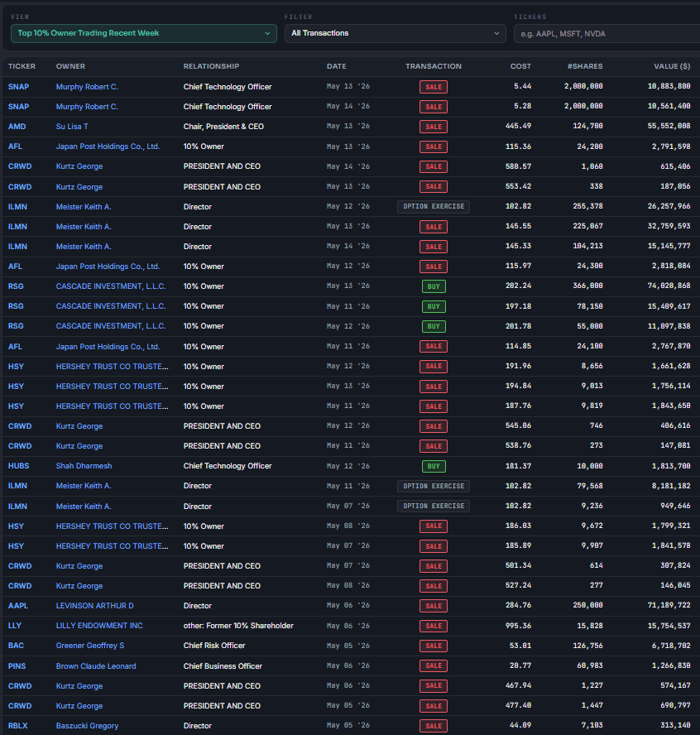
Task: Open the 'All Transactions' filter dropdown
Action: point(395,33)
